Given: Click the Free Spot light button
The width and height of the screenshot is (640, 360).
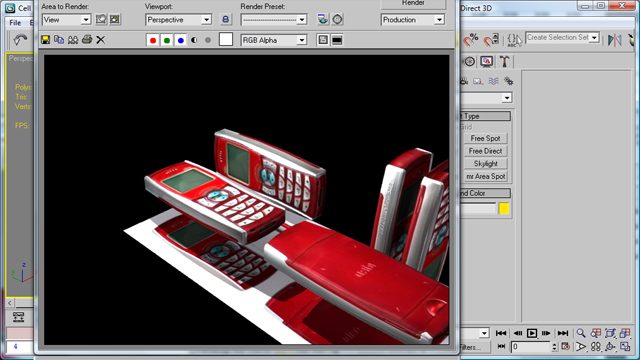Looking at the screenshot, I should pos(485,138).
